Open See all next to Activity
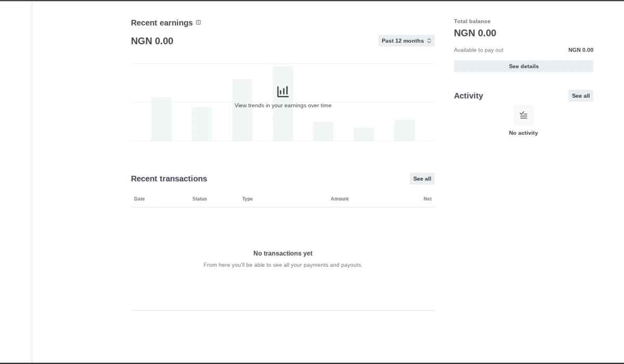This screenshot has height=364, width=624. click(580, 96)
